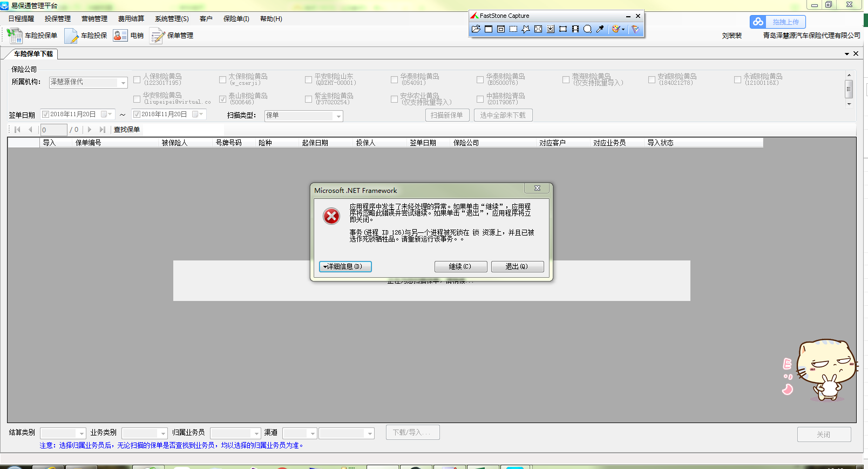Check 平安财险山东 insurer checkbox
The height and width of the screenshot is (469, 868).
click(x=309, y=80)
